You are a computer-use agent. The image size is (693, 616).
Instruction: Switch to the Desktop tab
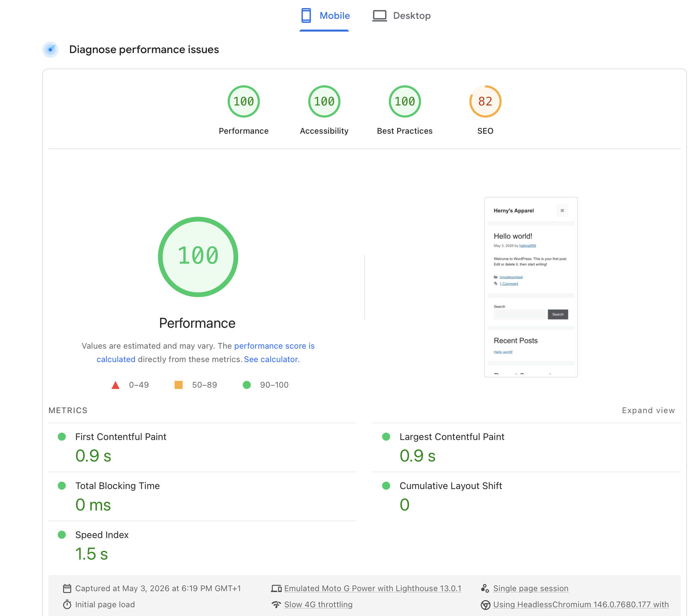pos(402,15)
